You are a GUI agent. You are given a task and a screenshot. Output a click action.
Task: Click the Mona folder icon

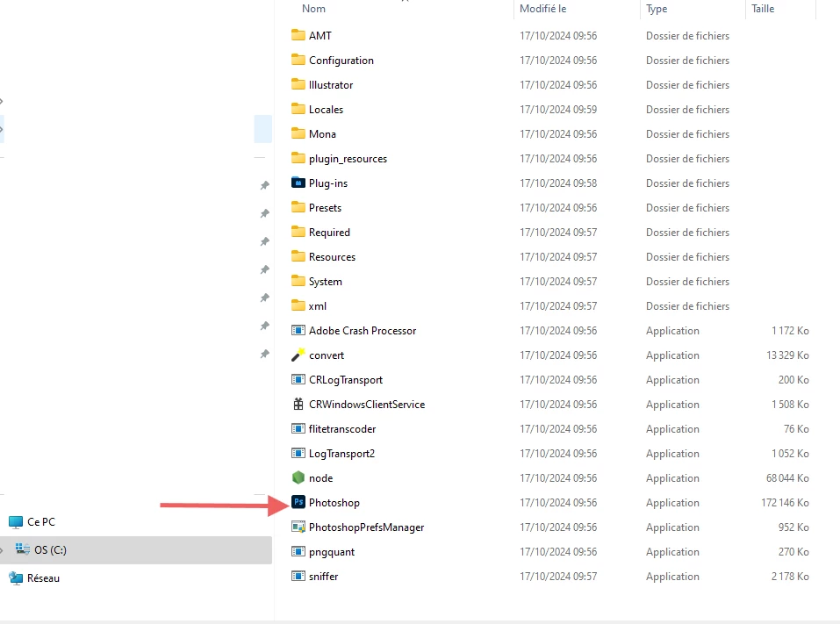[298, 134]
